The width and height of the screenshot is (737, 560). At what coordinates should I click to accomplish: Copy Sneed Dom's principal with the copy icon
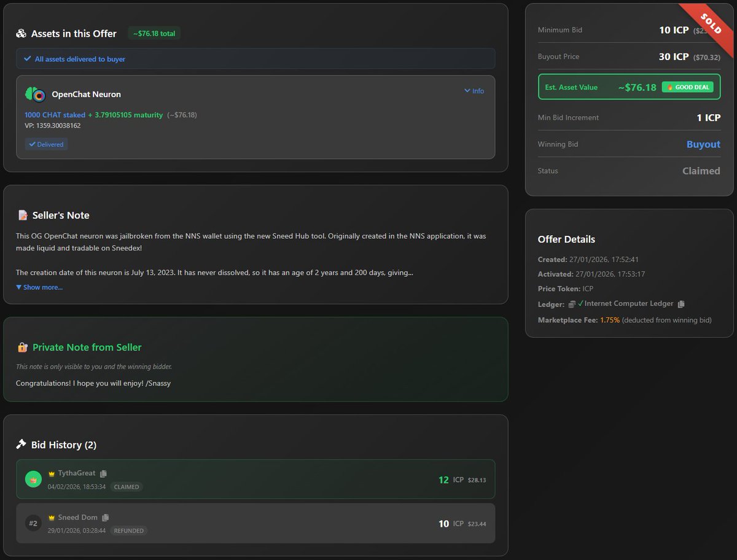(x=106, y=518)
